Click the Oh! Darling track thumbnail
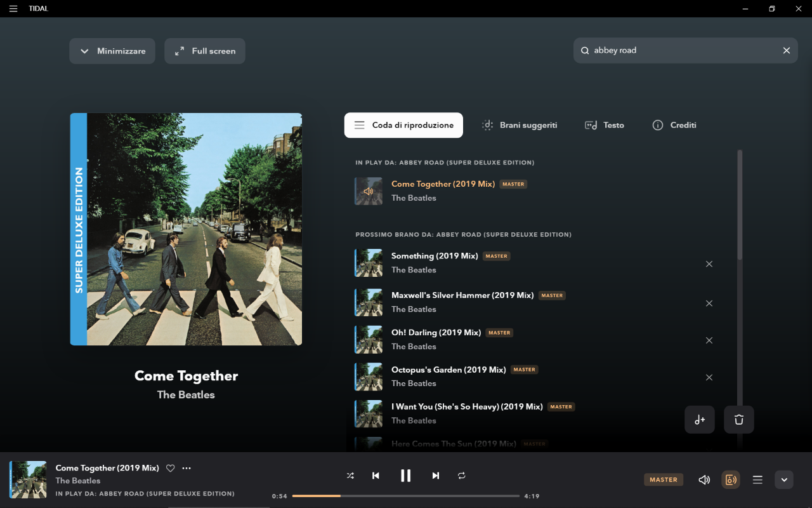This screenshot has width=812, height=508. click(x=369, y=340)
